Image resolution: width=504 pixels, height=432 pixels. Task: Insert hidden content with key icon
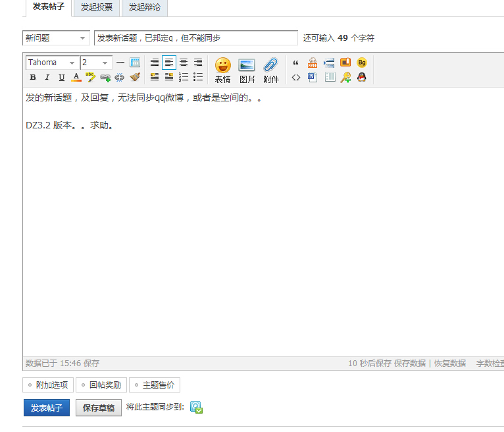346,77
